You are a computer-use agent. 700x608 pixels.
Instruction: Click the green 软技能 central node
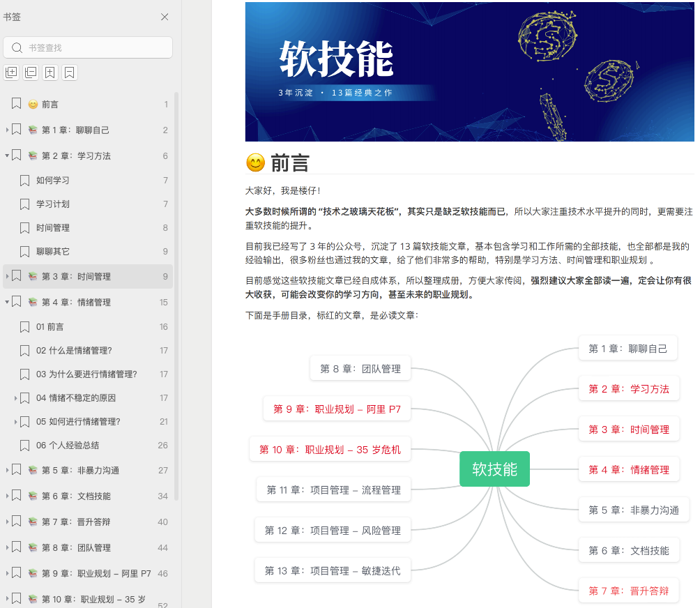click(494, 469)
